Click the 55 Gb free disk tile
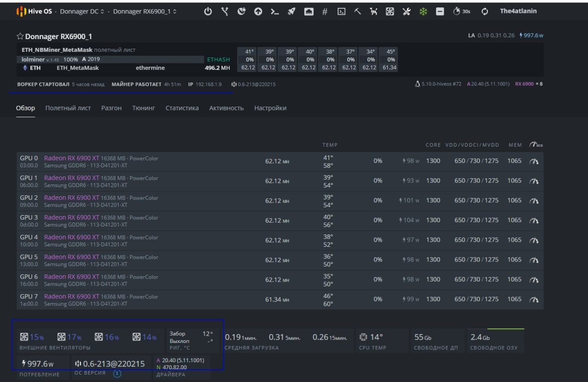Image resolution: width=588 pixels, height=382 pixels. point(436,341)
